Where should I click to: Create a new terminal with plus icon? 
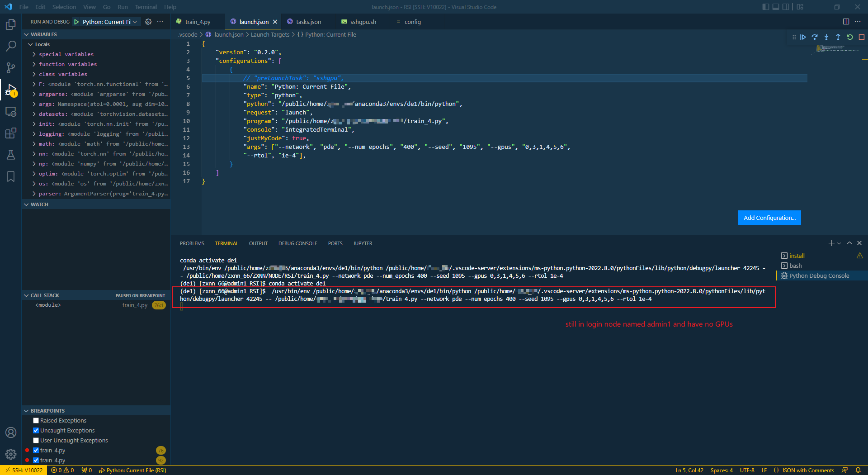(831, 243)
